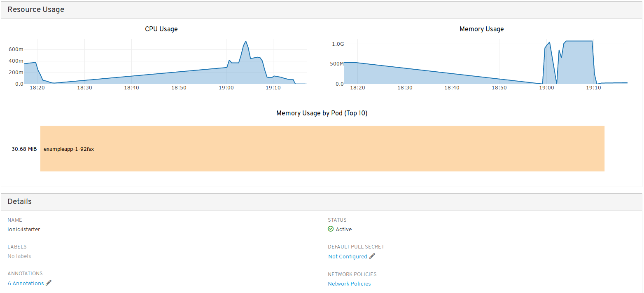Click the 600m axis label on CPU chart
The image size is (644, 293).
tap(16, 49)
